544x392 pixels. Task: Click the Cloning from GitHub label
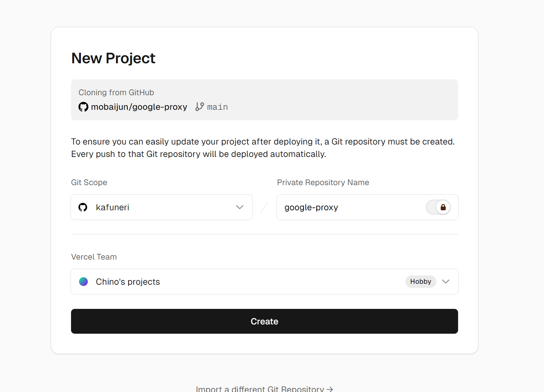coord(116,92)
